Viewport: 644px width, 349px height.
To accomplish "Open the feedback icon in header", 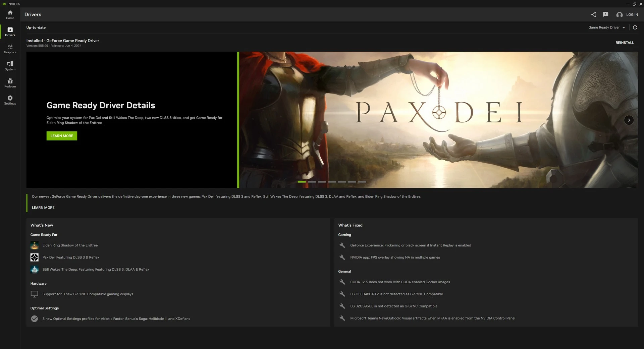I will (605, 14).
